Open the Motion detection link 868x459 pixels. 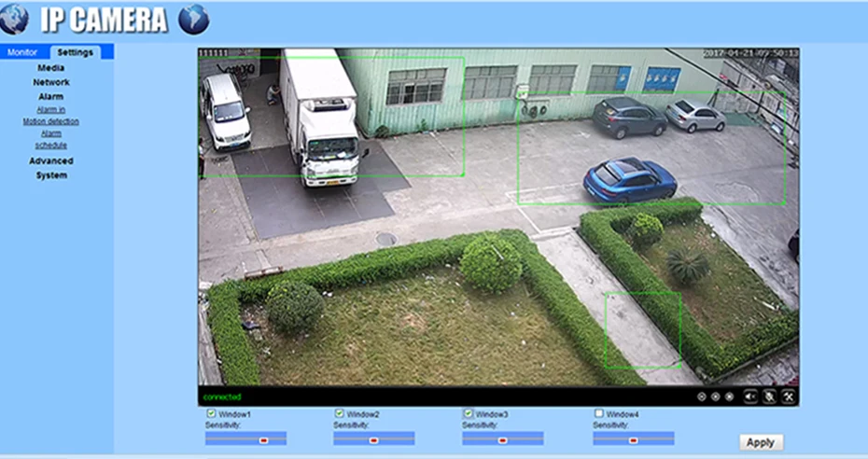[x=51, y=121]
